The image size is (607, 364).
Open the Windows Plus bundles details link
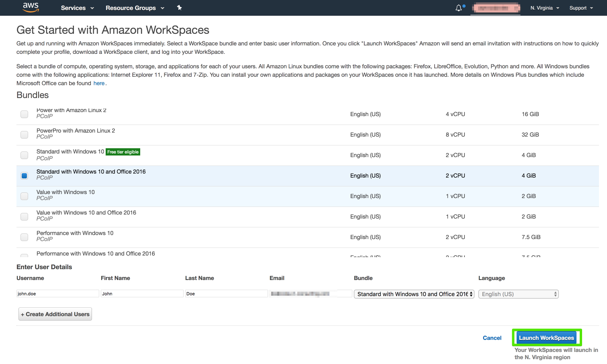[99, 83]
